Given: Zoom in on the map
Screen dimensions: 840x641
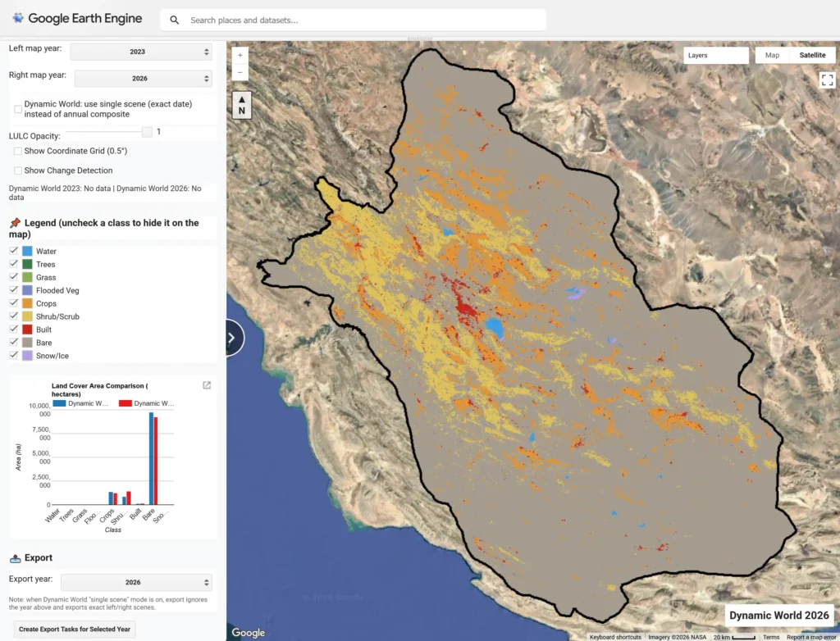Looking at the screenshot, I should tap(240, 55).
